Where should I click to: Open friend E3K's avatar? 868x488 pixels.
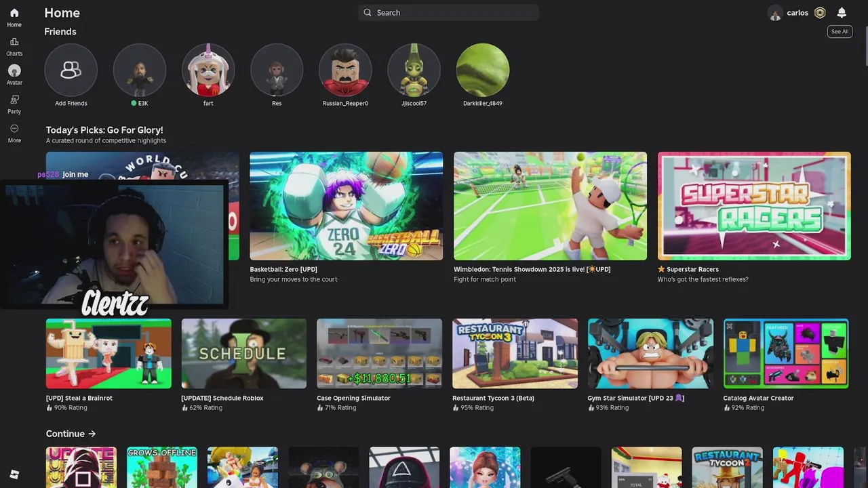pyautogui.click(x=140, y=70)
